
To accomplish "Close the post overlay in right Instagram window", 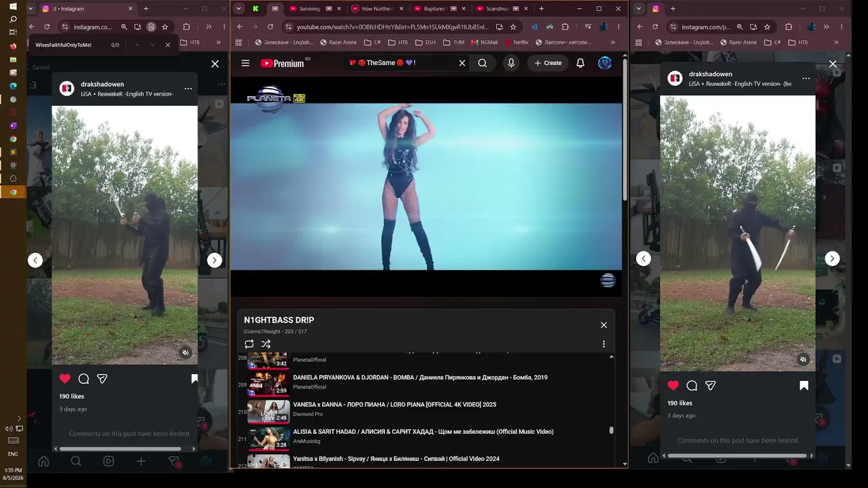I will point(833,64).
